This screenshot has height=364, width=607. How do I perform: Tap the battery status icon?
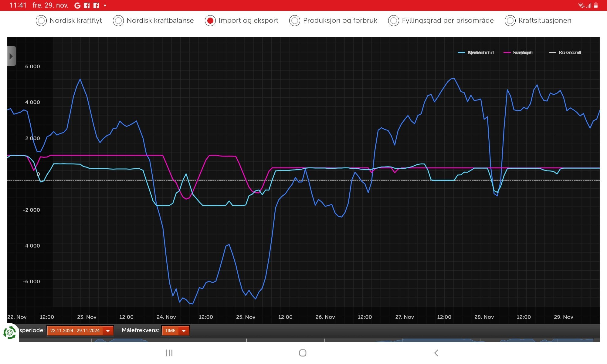596,5
